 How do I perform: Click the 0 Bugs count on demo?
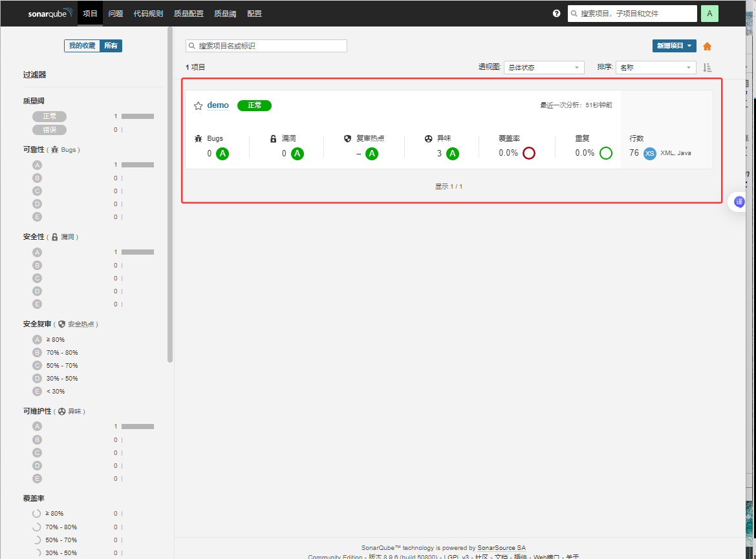tap(210, 154)
